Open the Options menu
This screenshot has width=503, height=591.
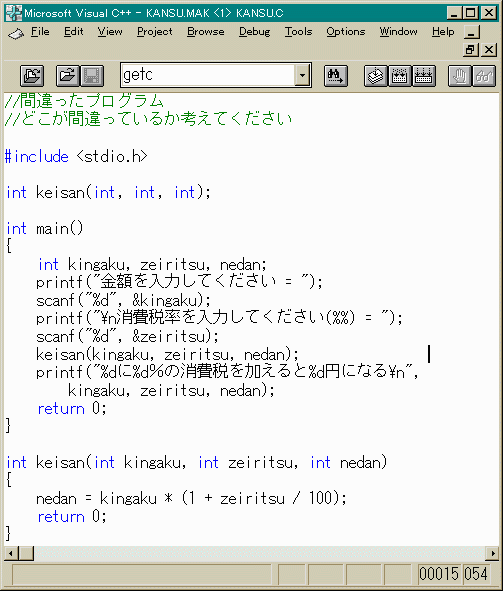(346, 31)
